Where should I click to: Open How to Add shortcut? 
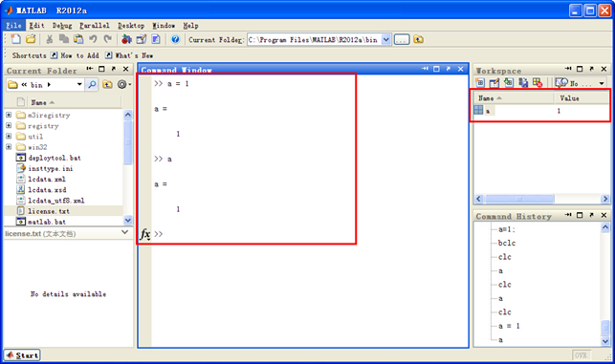(x=75, y=55)
